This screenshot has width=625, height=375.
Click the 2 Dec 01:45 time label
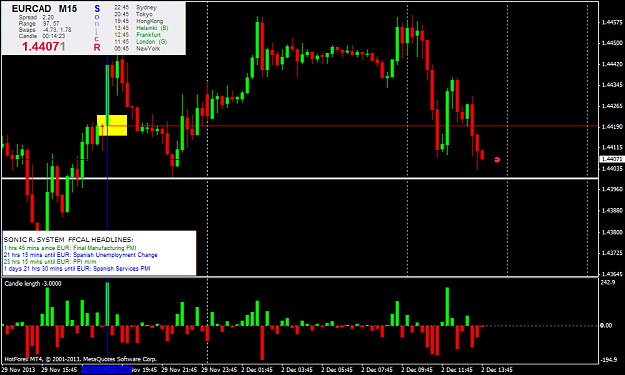point(257,370)
